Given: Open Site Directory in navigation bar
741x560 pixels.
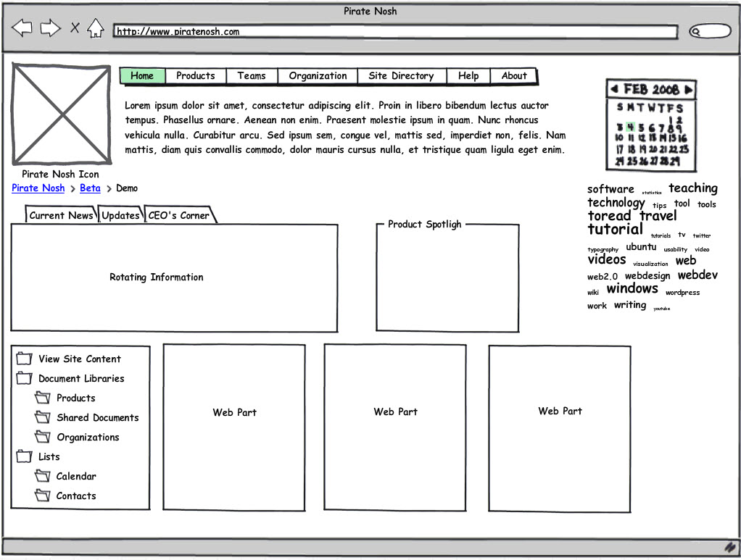Looking at the screenshot, I should point(400,76).
